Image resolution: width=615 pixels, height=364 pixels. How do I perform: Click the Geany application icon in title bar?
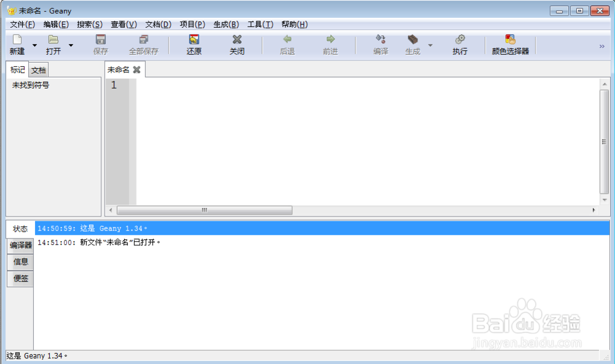[11, 10]
